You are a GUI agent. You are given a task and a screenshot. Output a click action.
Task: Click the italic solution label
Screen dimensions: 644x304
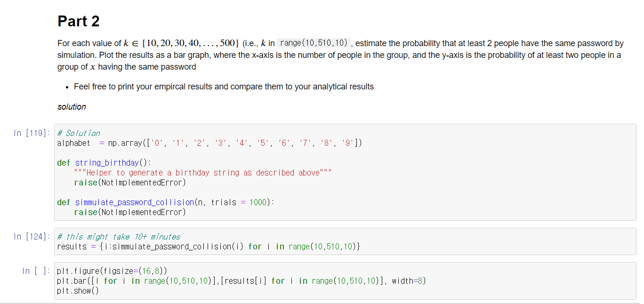click(71, 106)
